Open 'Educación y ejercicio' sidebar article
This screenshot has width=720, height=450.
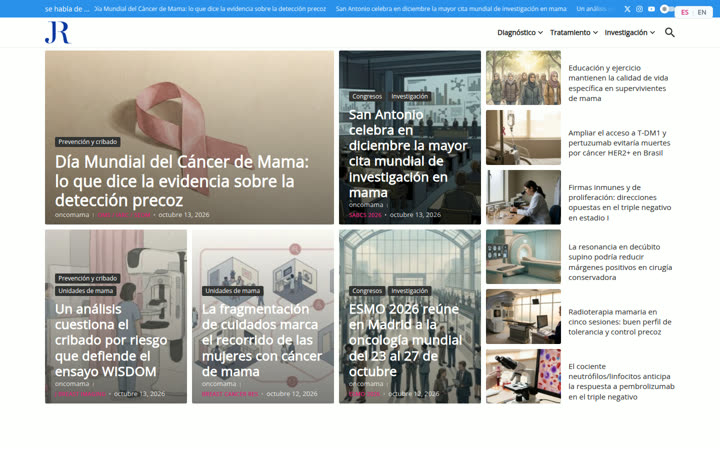618,83
